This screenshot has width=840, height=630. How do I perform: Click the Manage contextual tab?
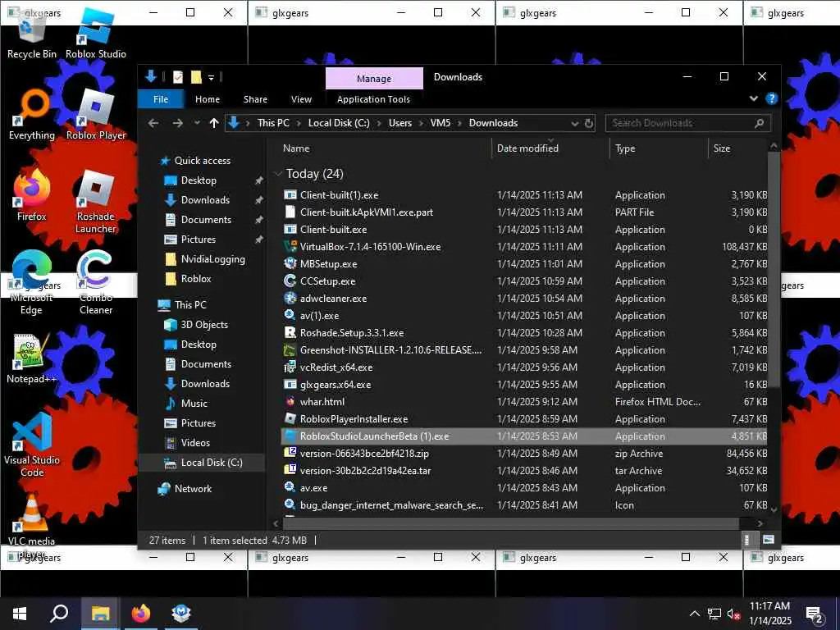click(374, 79)
